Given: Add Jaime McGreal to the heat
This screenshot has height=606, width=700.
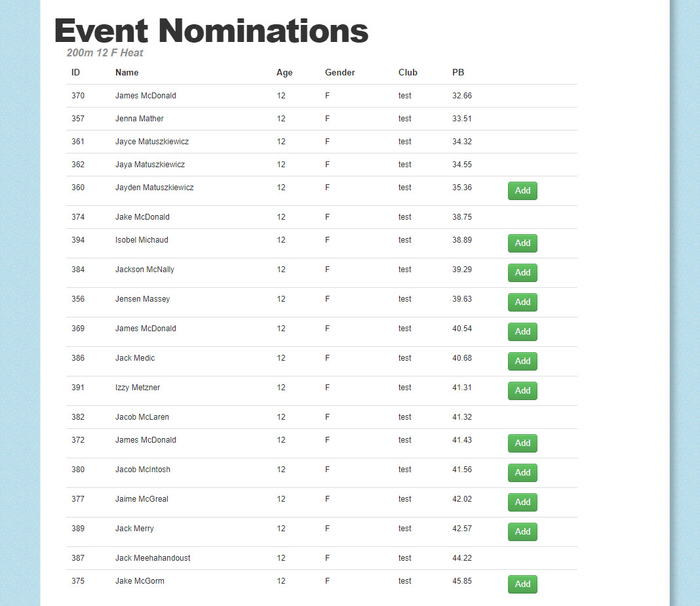Looking at the screenshot, I should (522, 502).
